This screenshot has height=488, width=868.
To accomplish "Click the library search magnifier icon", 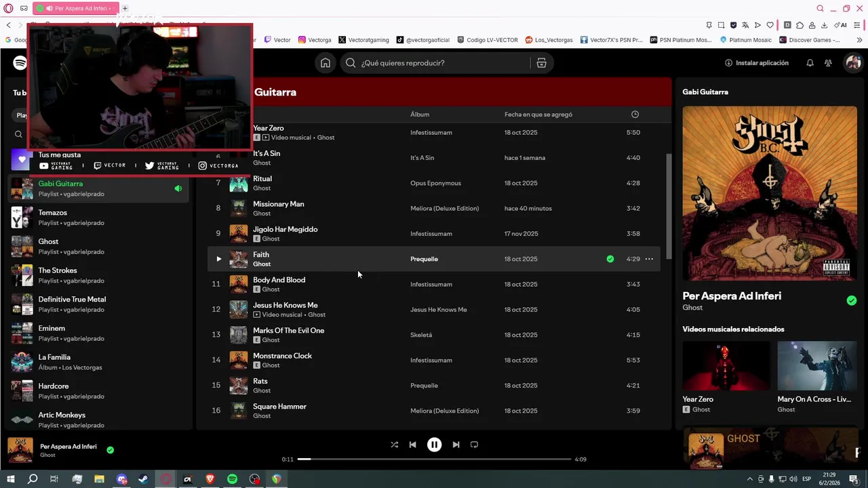I will [x=18, y=134].
